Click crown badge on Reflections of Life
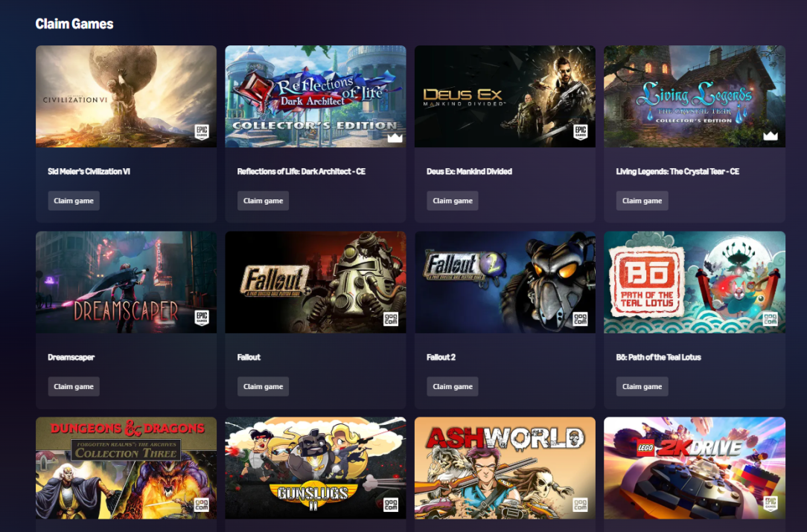Screen dimensions: 807x532 click(x=395, y=138)
